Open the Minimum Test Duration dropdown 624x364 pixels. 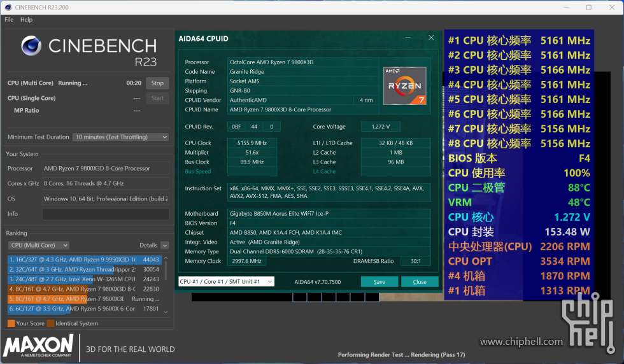tap(120, 137)
